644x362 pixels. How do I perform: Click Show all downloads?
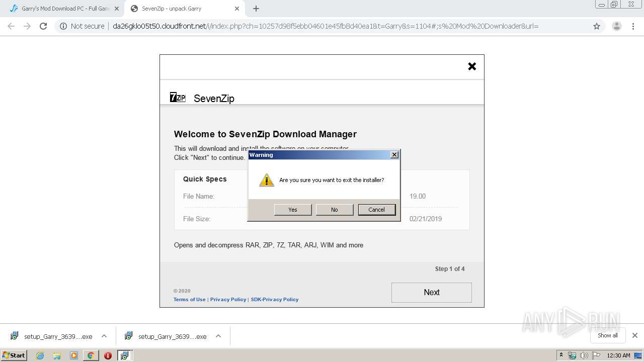coord(608,335)
